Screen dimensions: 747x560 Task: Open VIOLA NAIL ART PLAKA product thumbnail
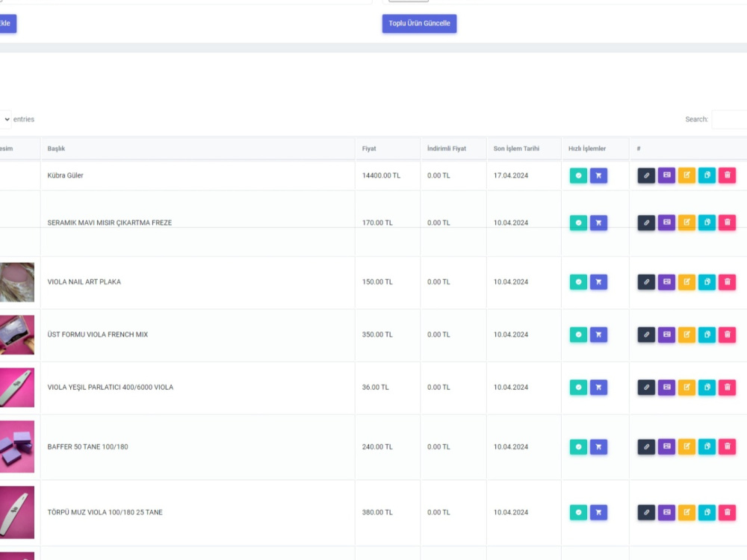pos(16,282)
